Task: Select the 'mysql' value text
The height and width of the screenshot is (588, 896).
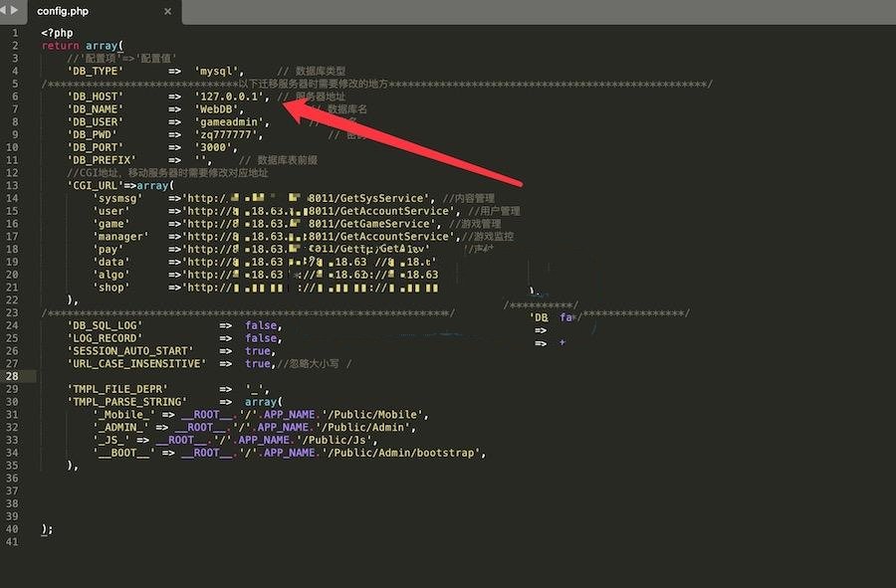Action: (218, 71)
